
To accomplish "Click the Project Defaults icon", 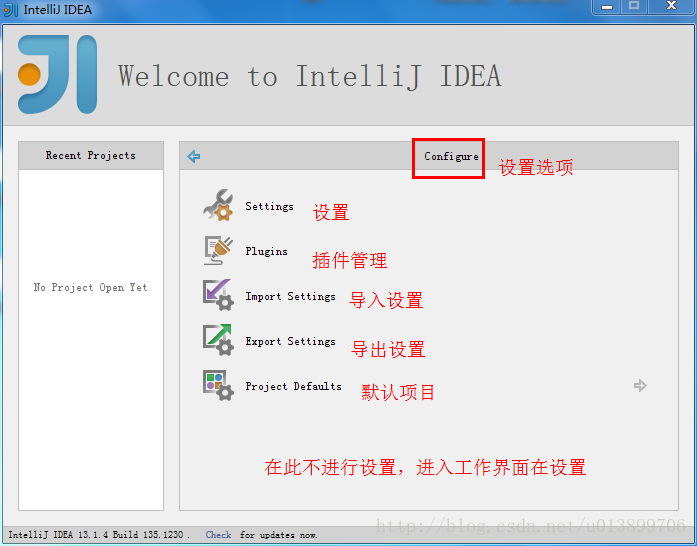I will [x=218, y=385].
